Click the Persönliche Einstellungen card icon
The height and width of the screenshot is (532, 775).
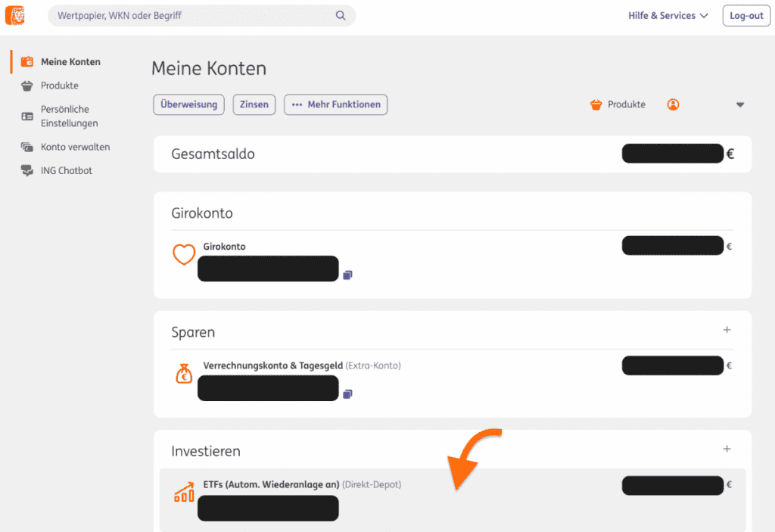click(26, 117)
